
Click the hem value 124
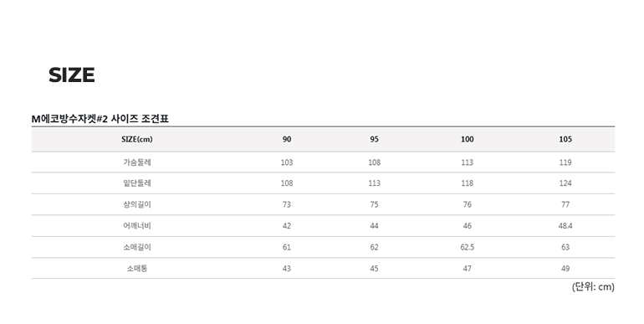point(565,183)
